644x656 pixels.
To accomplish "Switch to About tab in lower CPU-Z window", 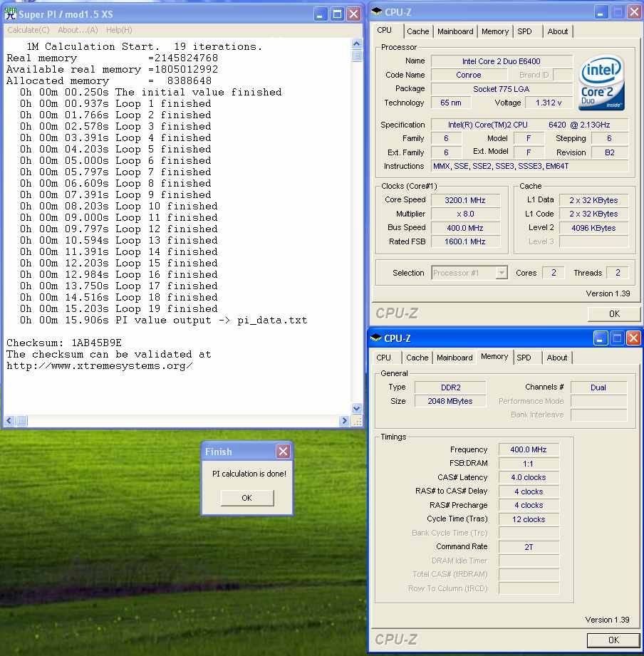I will [556, 358].
